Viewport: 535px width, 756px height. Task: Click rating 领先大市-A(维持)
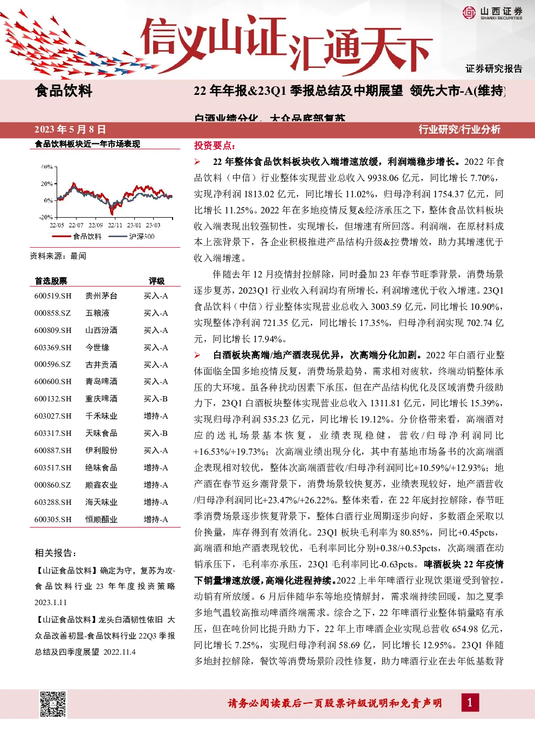(x=457, y=91)
